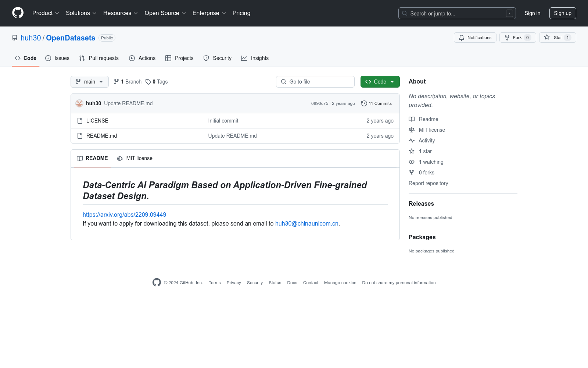
Task: Expand the Solutions menu
Action: click(81, 13)
